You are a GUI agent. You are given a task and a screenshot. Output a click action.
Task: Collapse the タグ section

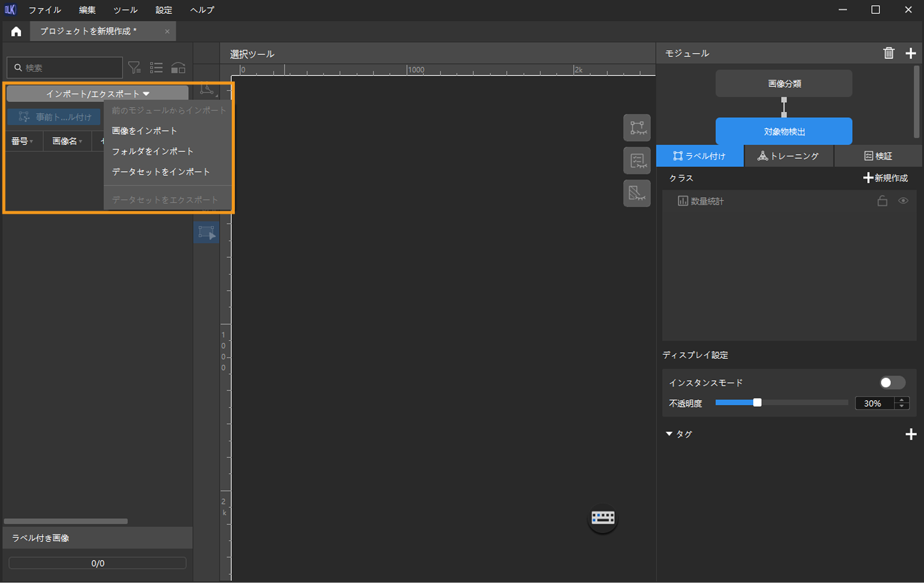click(669, 434)
